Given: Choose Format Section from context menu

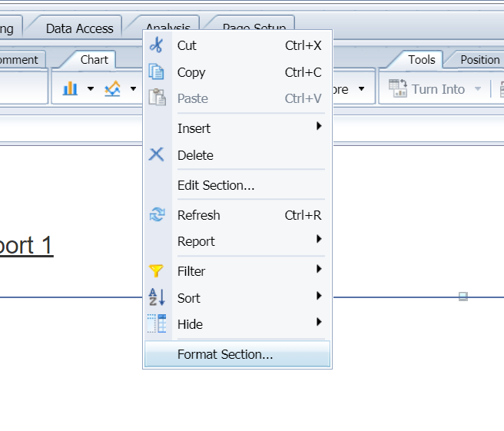Looking at the screenshot, I should coord(225,354).
